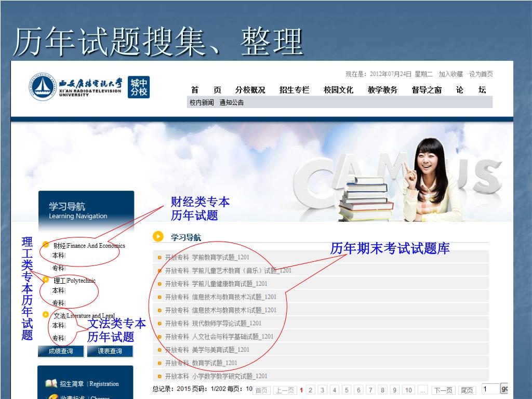Image resolution: width=532 pixels, height=399 pixels.
Task: Click the go button beside page input
Action: coord(504,389)
